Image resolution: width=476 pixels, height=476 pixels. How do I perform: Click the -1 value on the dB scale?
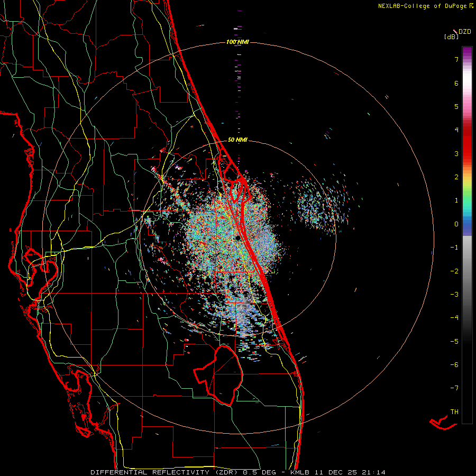pyautogui.click(x=454, y=248)
